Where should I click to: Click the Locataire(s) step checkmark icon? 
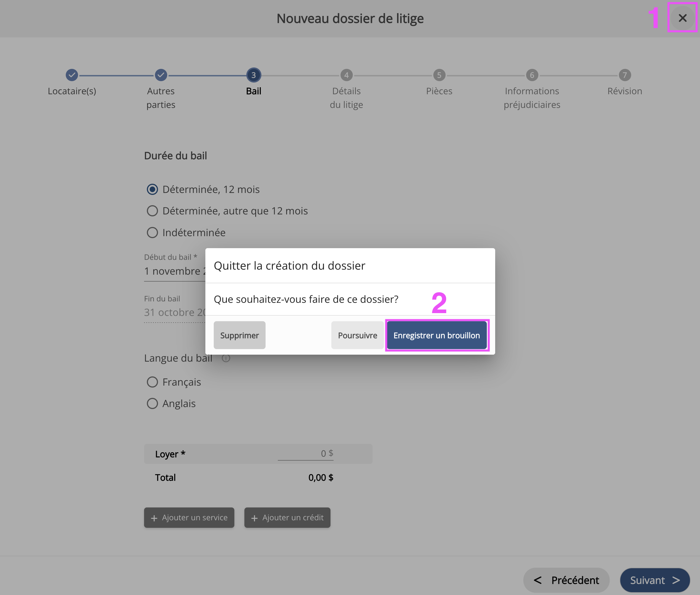[72, 75]
